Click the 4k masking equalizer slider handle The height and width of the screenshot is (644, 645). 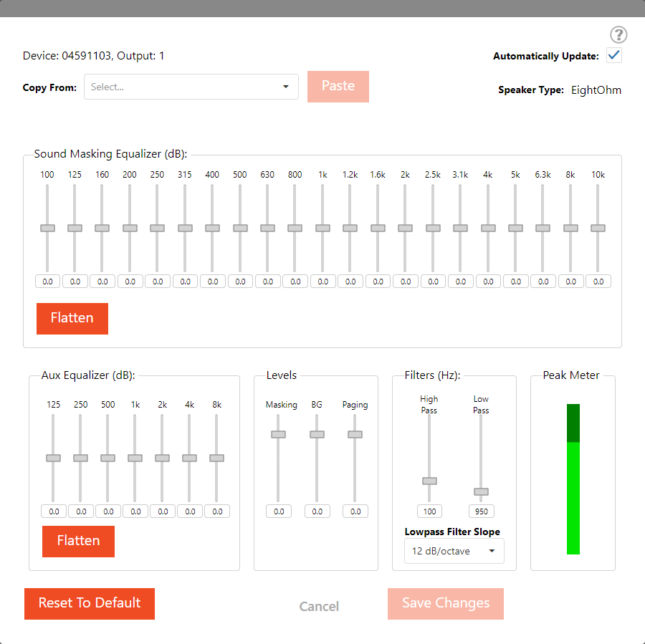click(488, 229)
